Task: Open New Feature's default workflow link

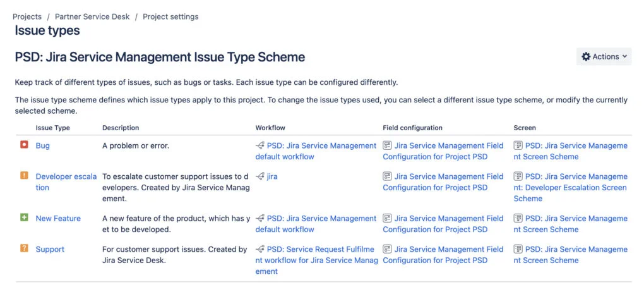Action: 316,224
